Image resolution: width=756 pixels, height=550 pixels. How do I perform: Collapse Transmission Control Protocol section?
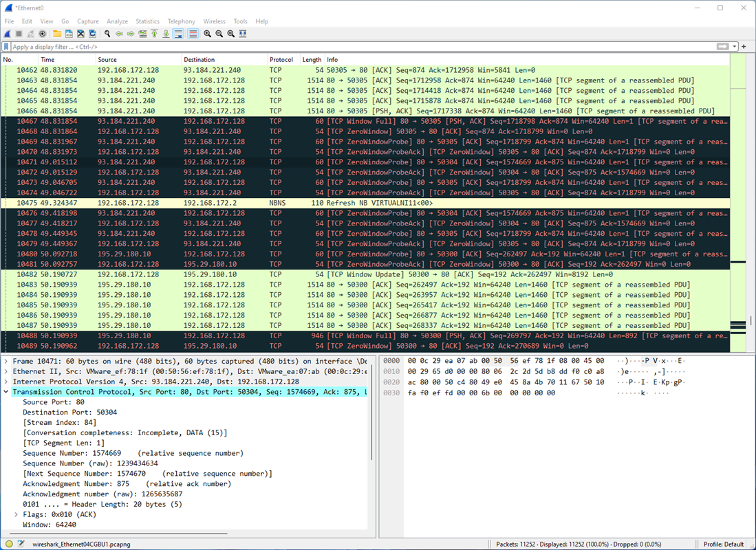tap(6, 392)
